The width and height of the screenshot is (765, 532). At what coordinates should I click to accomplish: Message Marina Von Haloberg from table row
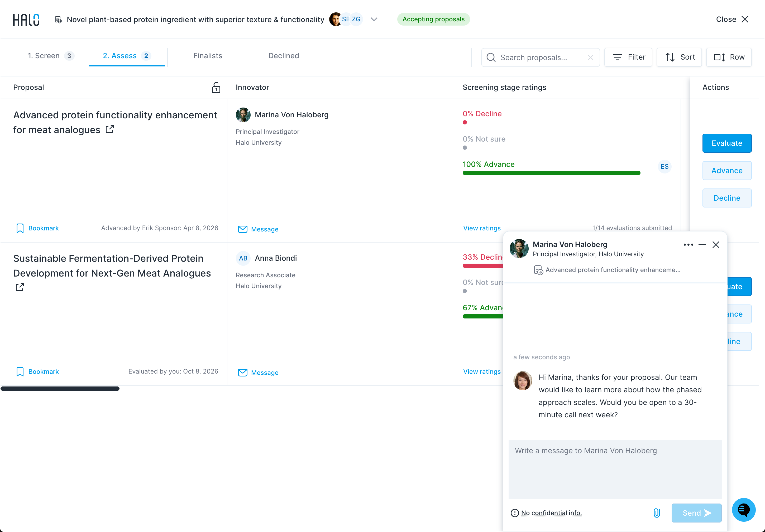258,229
